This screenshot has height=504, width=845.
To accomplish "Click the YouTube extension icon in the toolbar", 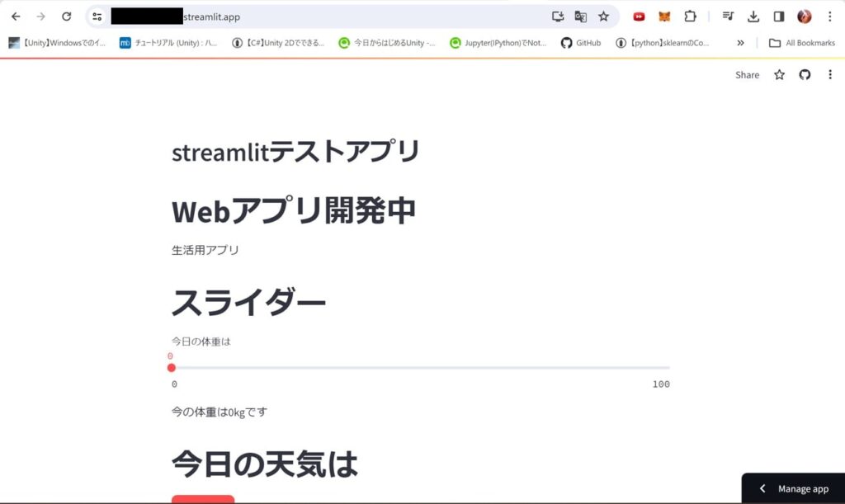I will (x=638, y=16).
